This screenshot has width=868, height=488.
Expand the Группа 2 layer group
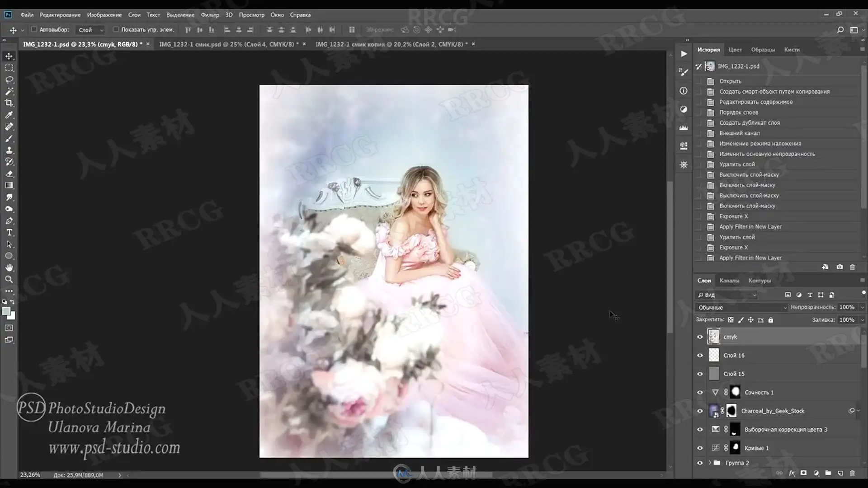[710, 463]
